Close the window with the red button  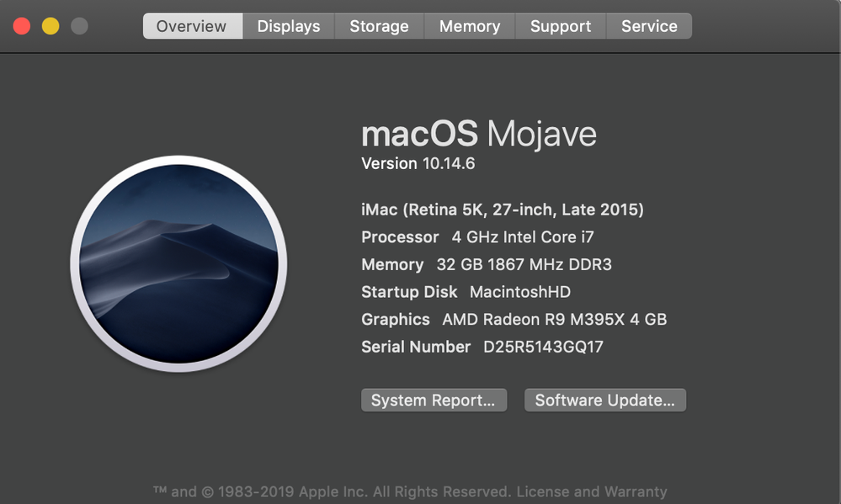(22, 26)
